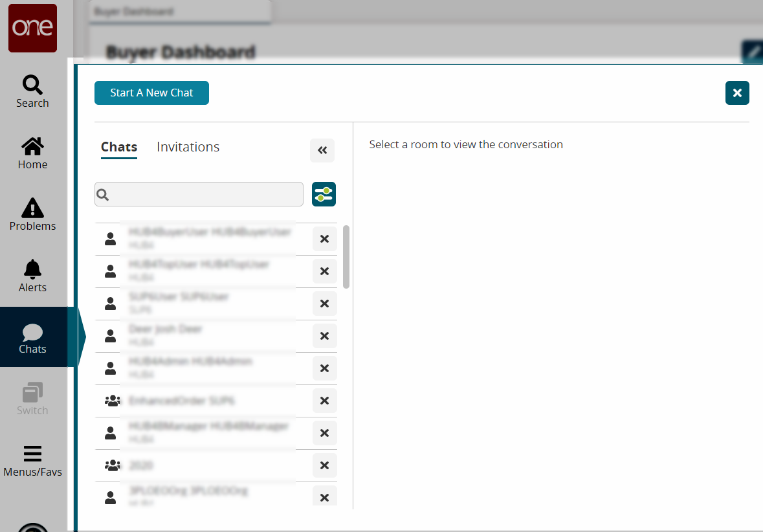The image size is (763, 532).
Task: Click the Switch sidebar icon
Action: 32,399
